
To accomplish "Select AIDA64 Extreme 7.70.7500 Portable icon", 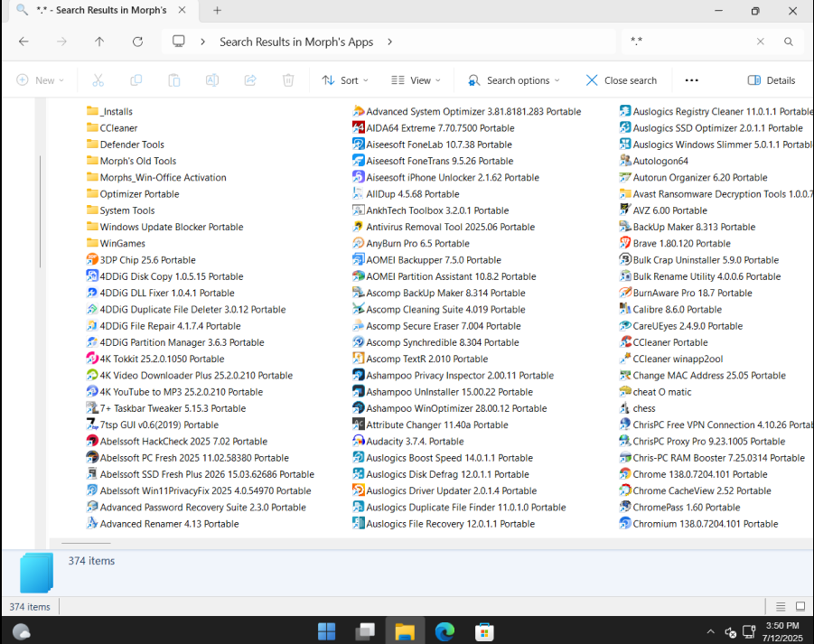I will point(358,127).
